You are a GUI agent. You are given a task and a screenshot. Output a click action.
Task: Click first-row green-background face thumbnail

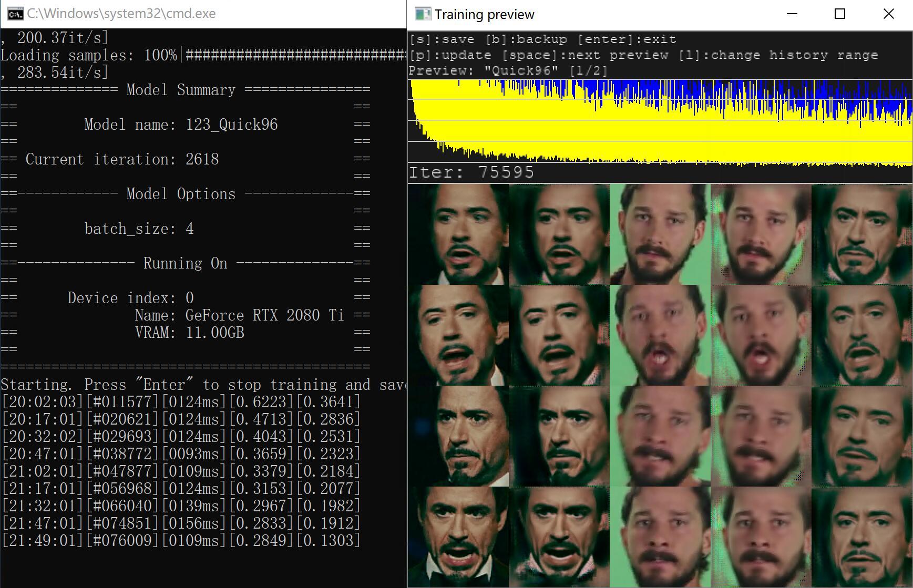660,234
